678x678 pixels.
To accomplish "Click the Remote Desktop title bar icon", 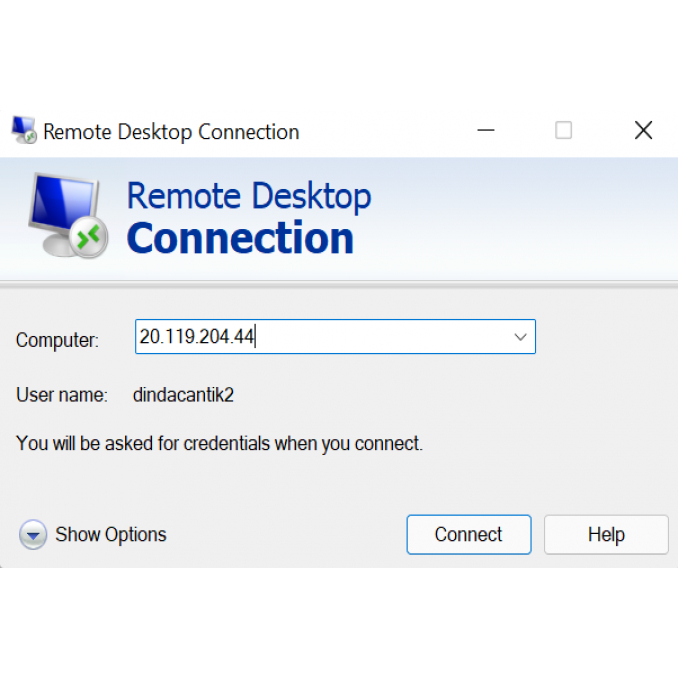I will point(24,130).
